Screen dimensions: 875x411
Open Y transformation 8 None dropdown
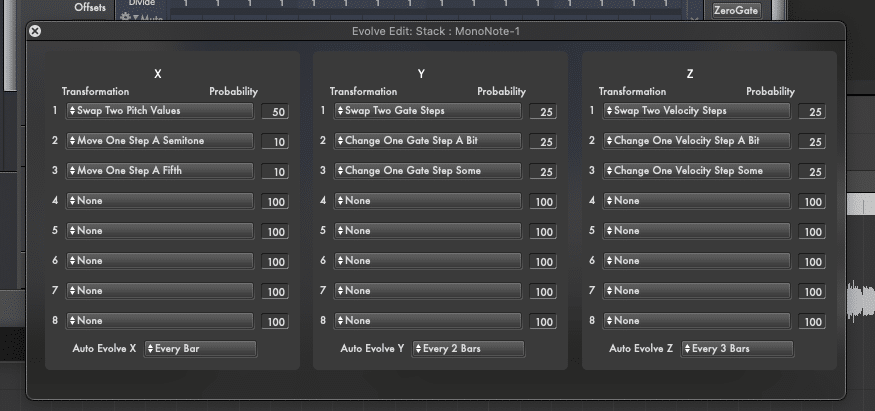(428, 321)
